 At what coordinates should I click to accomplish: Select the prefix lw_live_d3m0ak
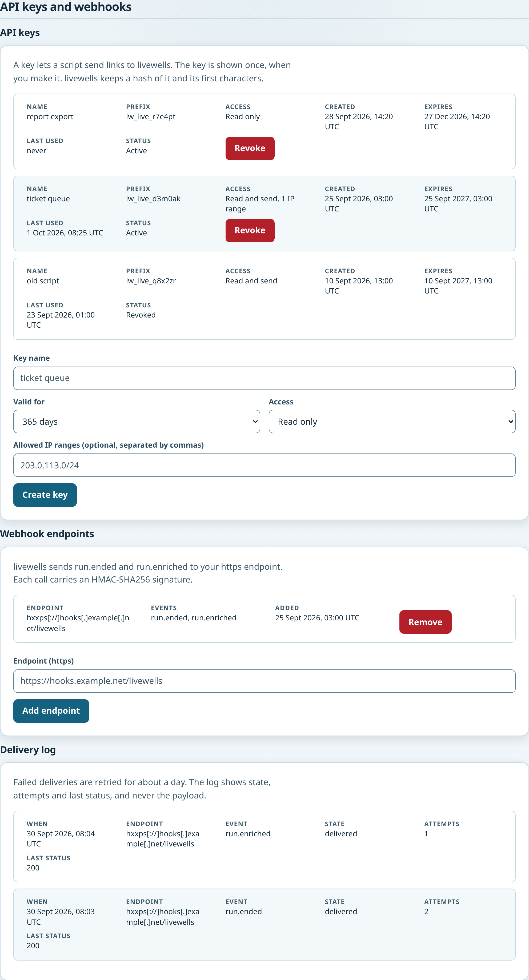153,199
